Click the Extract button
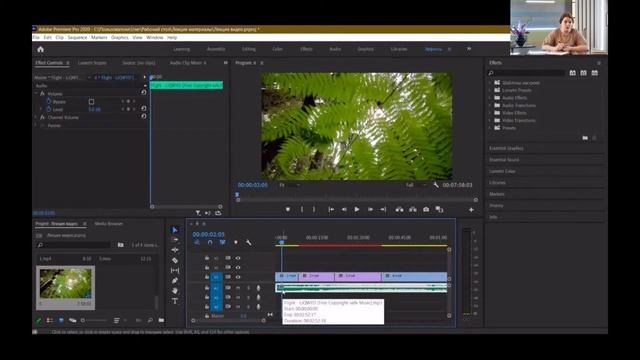Viewport: 640px width, 360px height. 413,209
